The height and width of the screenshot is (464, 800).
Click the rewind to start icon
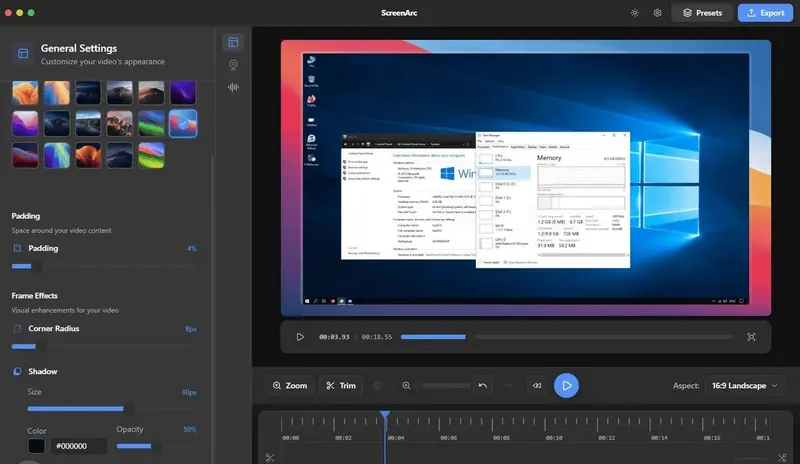537,385
